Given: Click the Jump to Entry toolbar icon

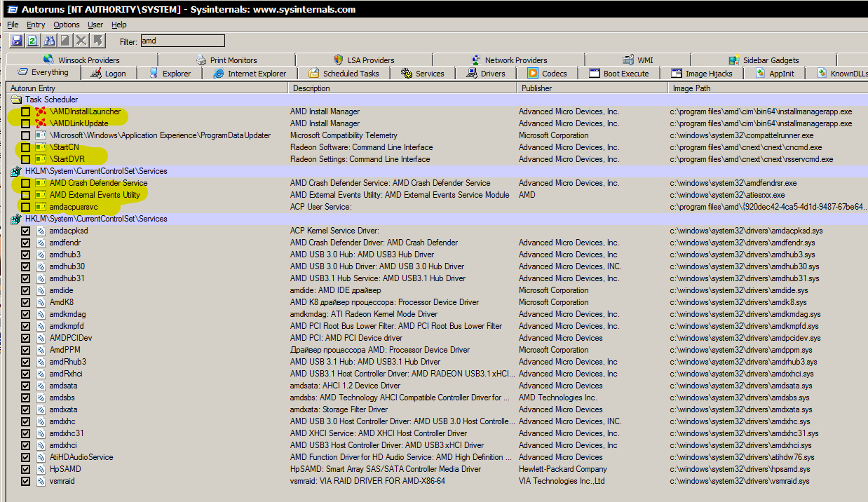Looking at the screenshot, I should pos(97,41).
